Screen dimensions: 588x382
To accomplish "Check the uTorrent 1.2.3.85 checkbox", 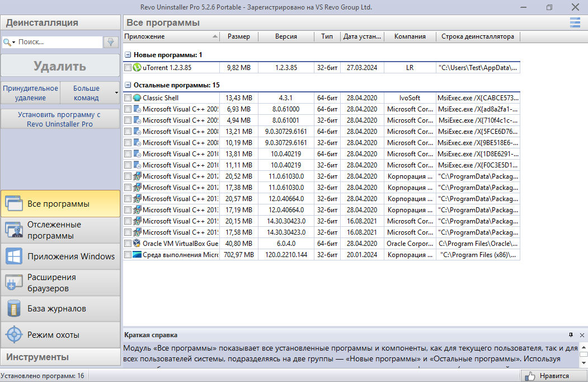I will pyautogui.click(x=128, y=68).
